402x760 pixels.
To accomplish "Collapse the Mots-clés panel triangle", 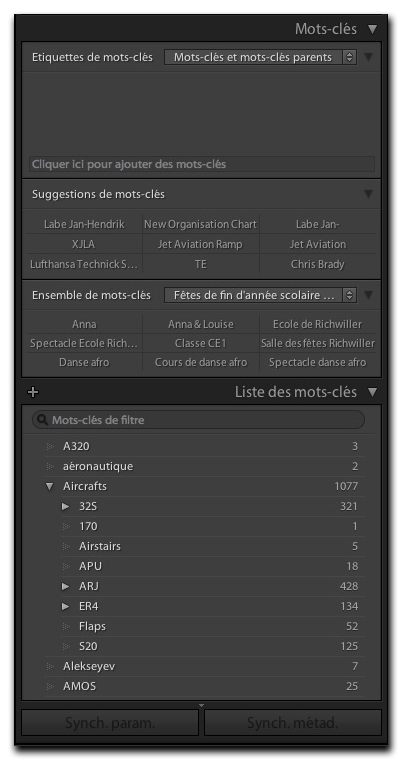I will 372,29.
